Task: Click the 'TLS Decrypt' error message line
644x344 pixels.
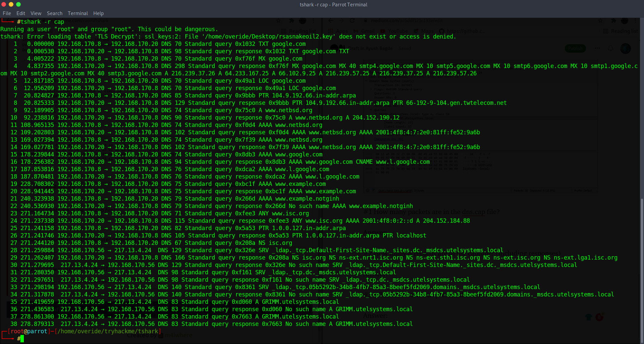Action: point(228,37)
